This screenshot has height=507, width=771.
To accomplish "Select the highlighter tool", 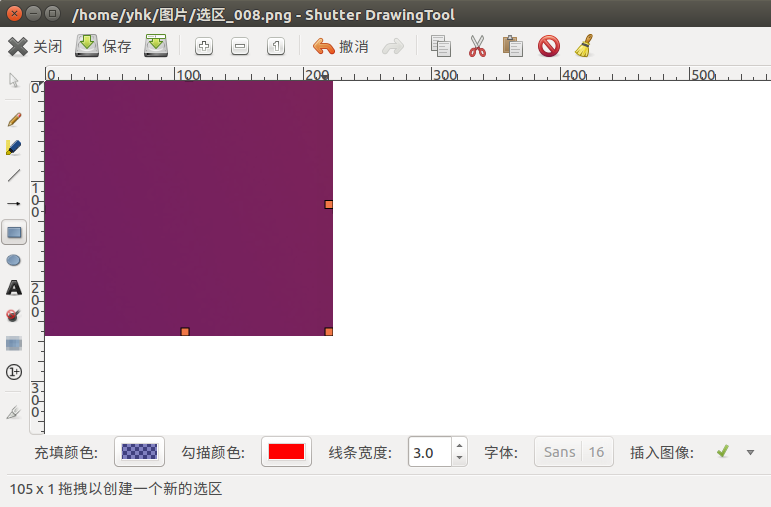I will pyautogui.click(x=14, y=148).
